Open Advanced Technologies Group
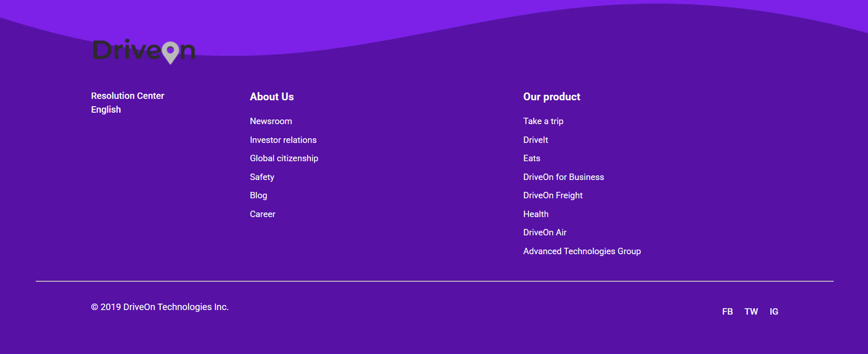 pyautogui.click(x=582, y=252)
